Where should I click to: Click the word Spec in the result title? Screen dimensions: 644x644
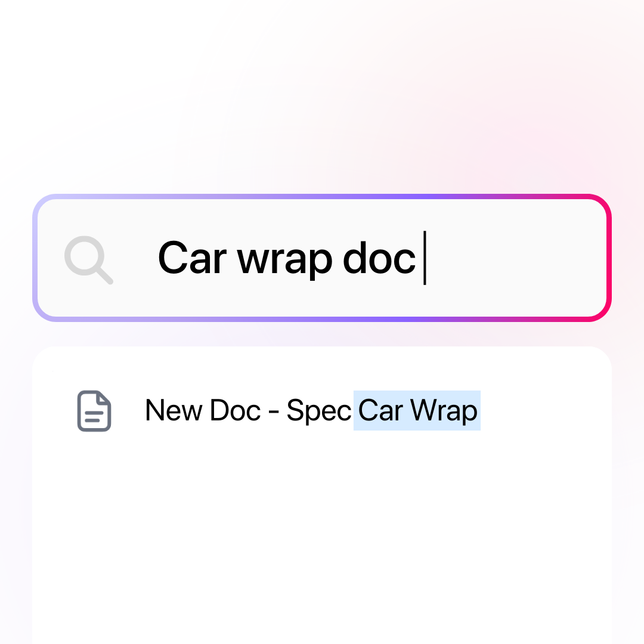[x=318, y=411]
